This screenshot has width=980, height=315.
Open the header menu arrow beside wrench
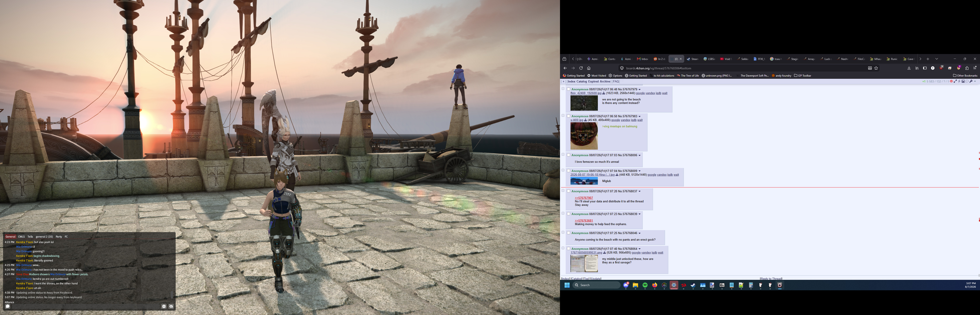(x=975, y=81)
